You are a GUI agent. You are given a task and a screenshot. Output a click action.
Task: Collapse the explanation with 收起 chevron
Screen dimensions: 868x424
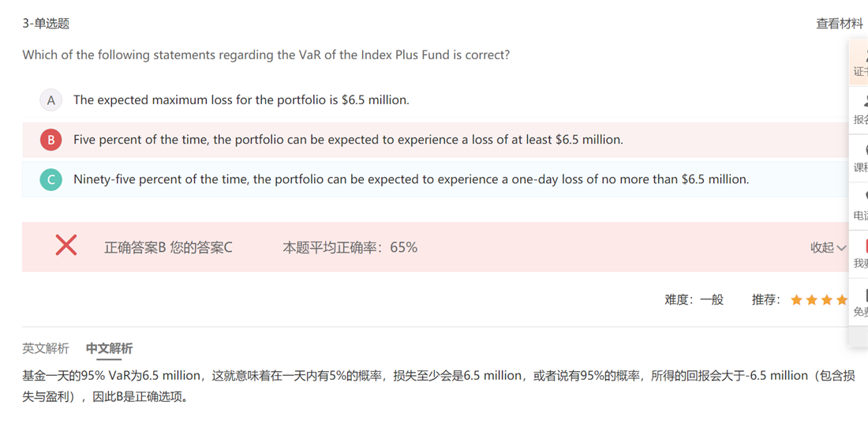pos(828,248)
